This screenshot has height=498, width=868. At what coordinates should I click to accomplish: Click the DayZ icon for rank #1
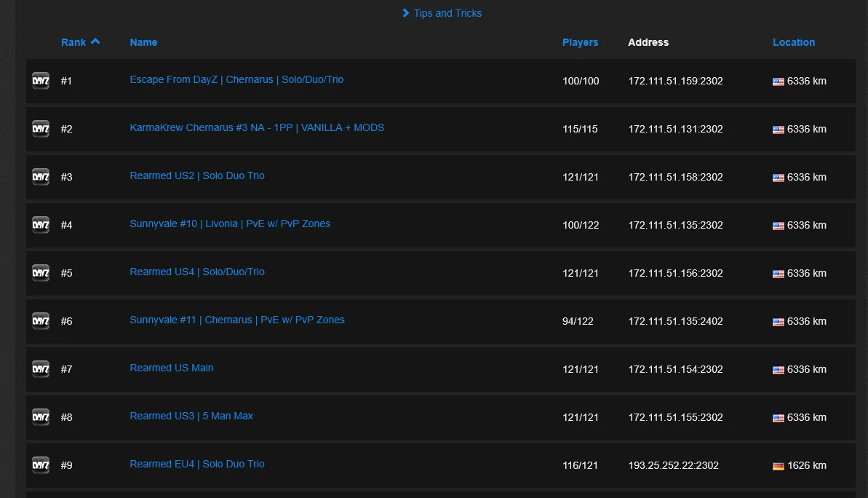tap(41, 81)
